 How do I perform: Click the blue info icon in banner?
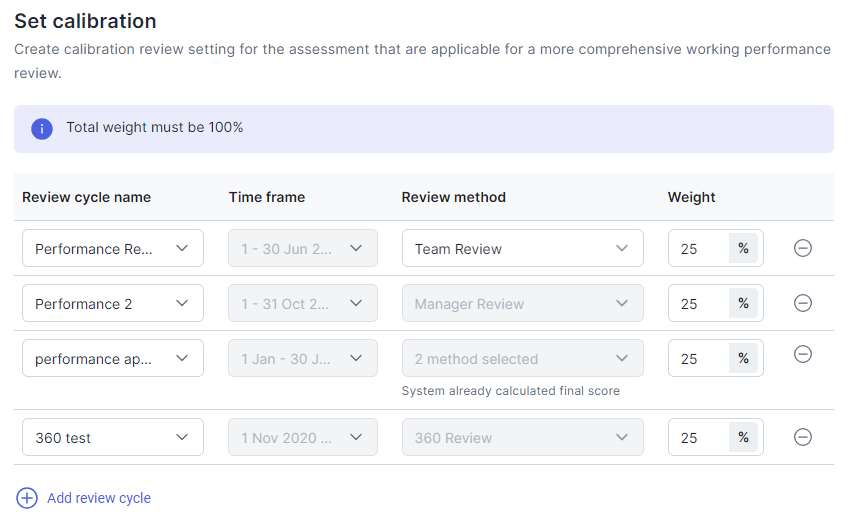[x=42, y=129]
